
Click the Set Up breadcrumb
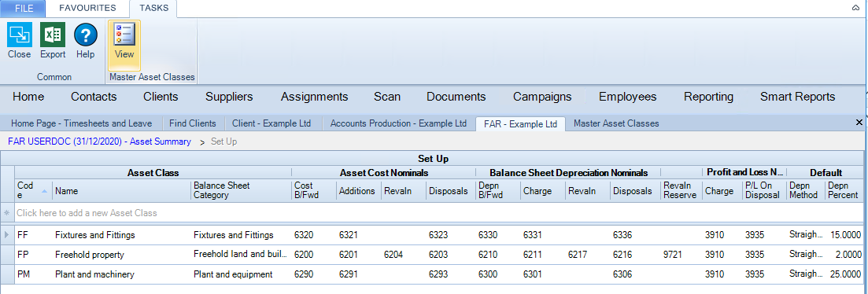[223, 141]
